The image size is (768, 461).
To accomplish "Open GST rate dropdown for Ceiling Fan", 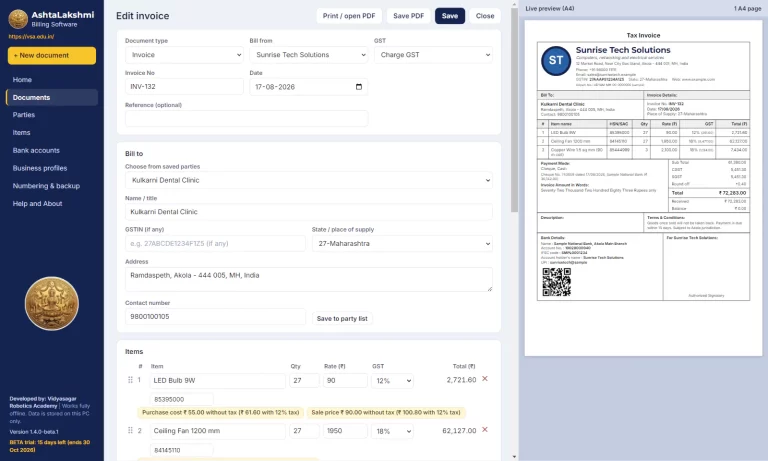I will tap(392, 432).
